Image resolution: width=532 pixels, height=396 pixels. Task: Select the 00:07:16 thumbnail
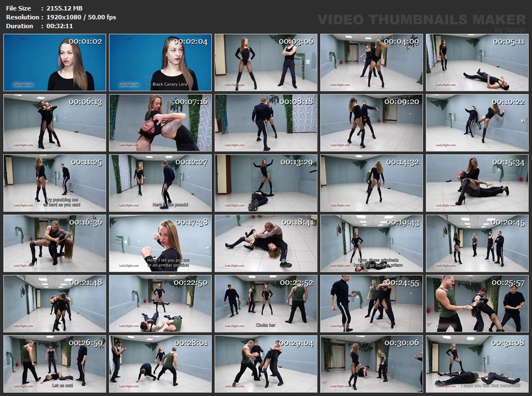160,123
